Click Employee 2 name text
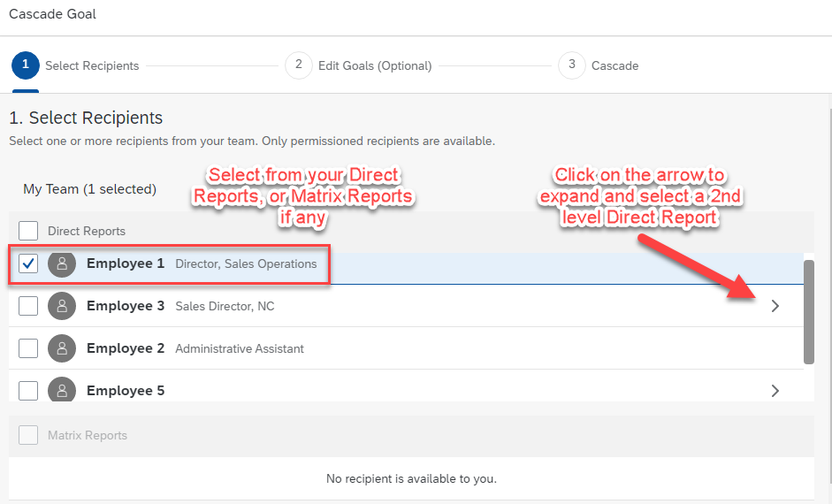Screen dimensions: 832x504 click(126, 348)
